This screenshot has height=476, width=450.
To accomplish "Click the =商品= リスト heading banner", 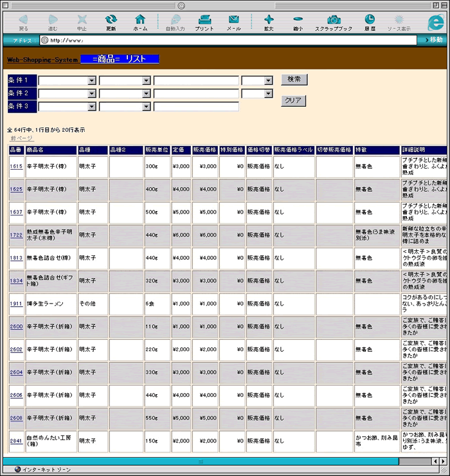I will click(x=120, y=59).
